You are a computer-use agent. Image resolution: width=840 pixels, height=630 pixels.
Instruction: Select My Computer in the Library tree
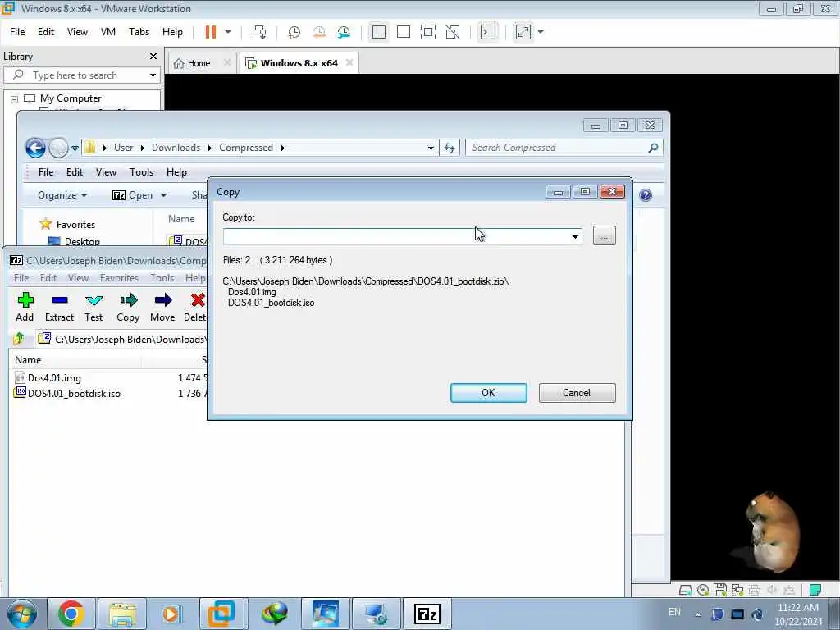[x=71, y=98]
